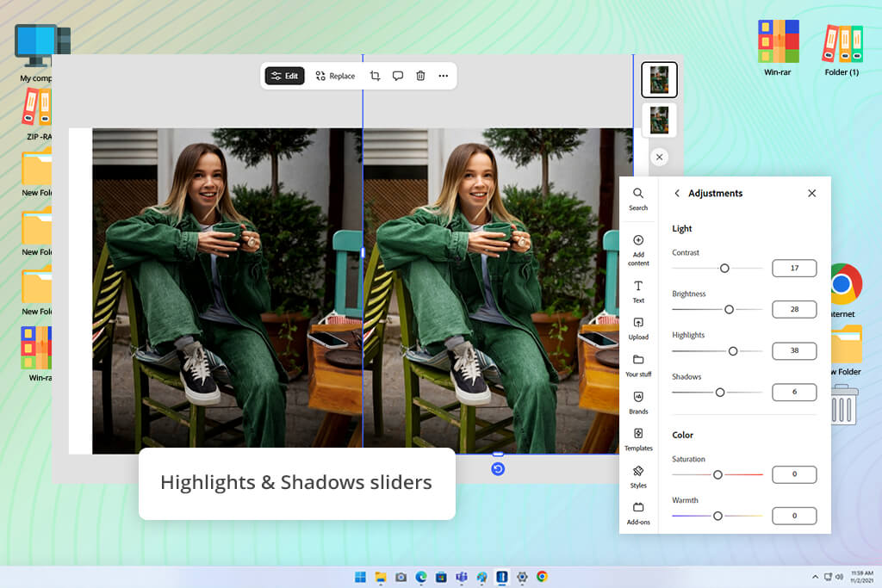Open Google Chrome from the taskbar
The image size is (882, 588).
point(542,577)
